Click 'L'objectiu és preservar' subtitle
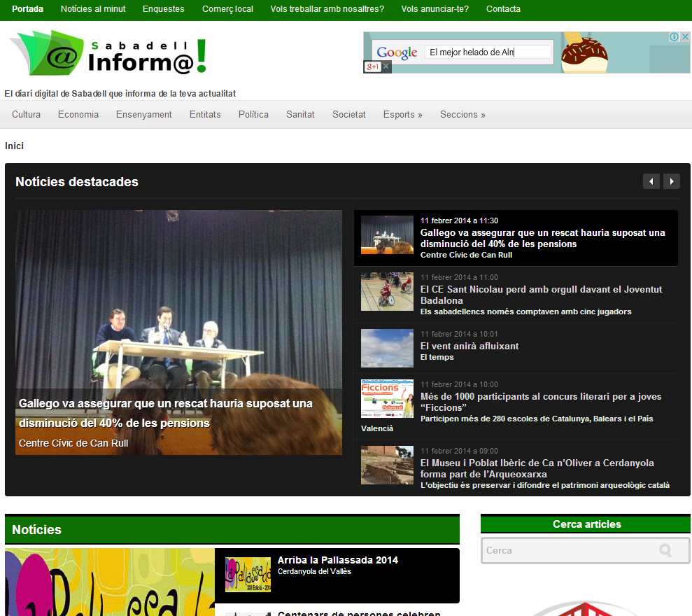 click(545, 485)
